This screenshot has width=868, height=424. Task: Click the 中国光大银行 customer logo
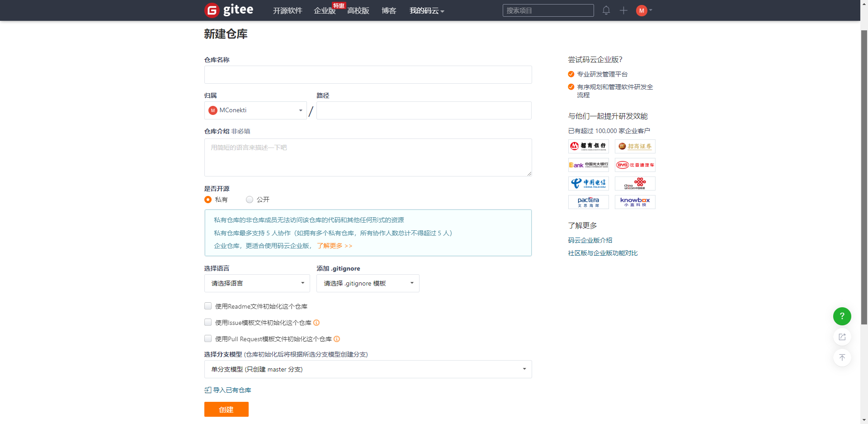[588, 165]
